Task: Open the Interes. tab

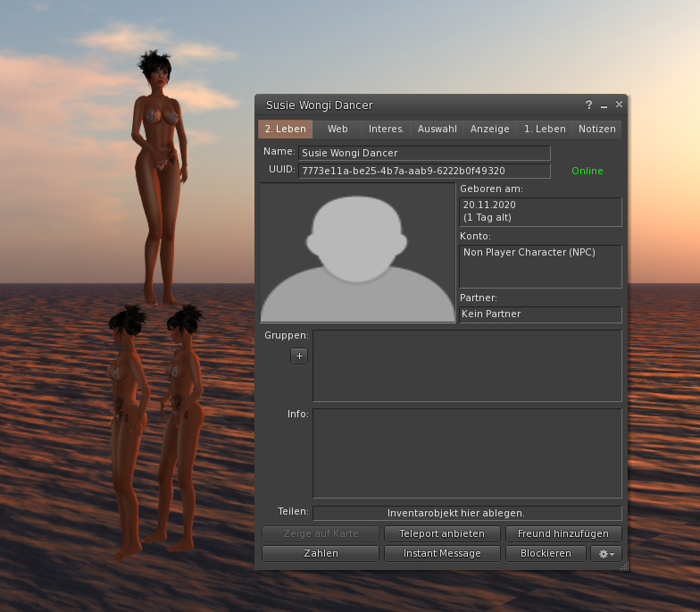Action: pyautogui.click(x=386, y=129)
